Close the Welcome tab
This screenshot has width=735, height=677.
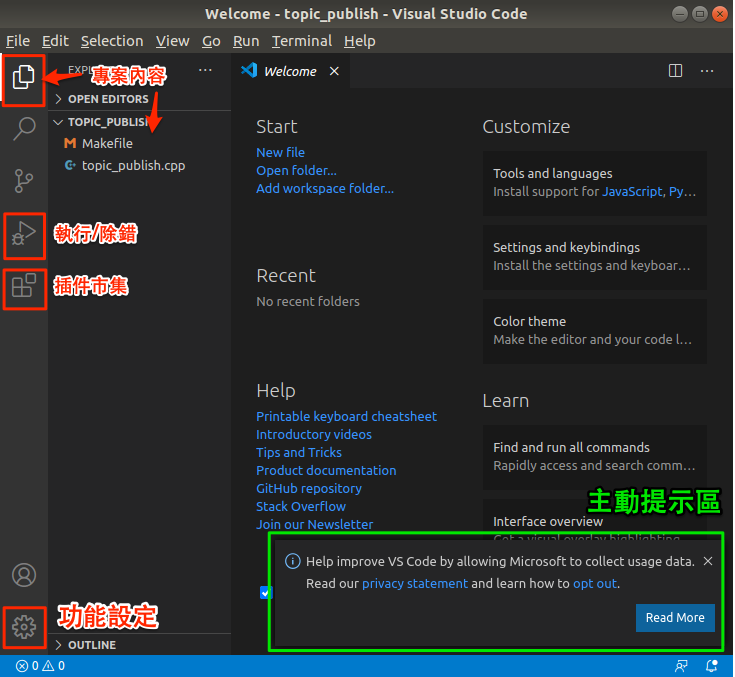[x=334, y=71]
